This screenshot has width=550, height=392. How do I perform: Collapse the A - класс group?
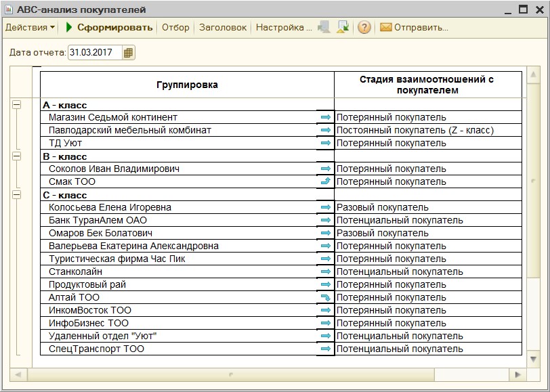click(17, 105)
